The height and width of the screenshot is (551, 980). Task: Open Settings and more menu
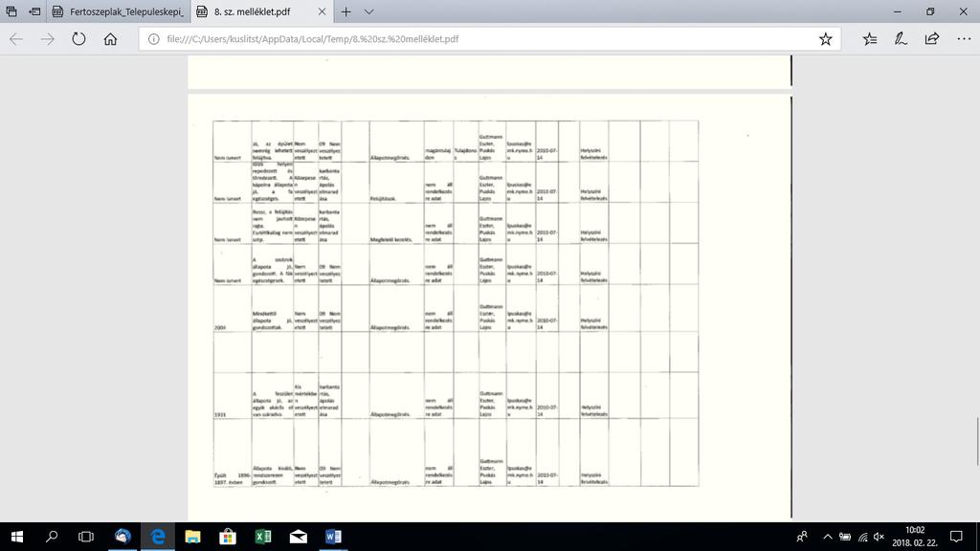tap(964, 38)
